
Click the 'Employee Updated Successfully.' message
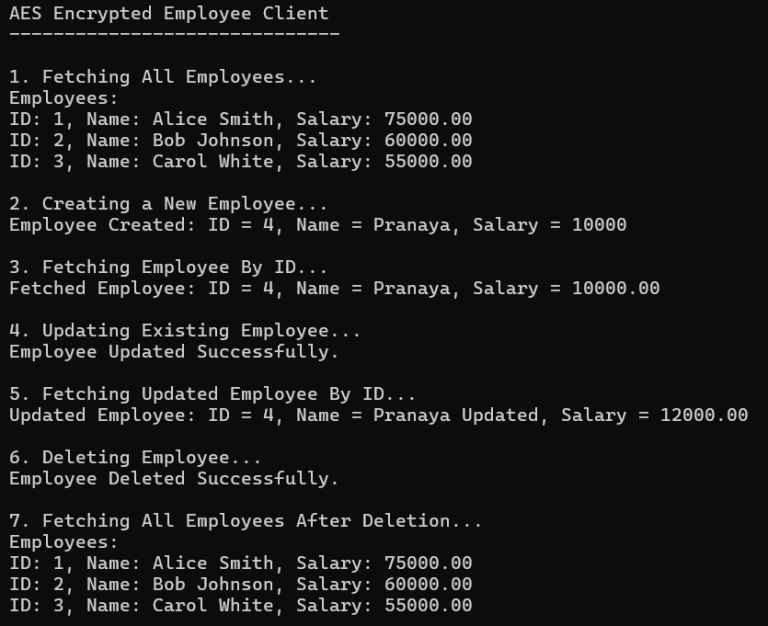(x=174, y=352)
